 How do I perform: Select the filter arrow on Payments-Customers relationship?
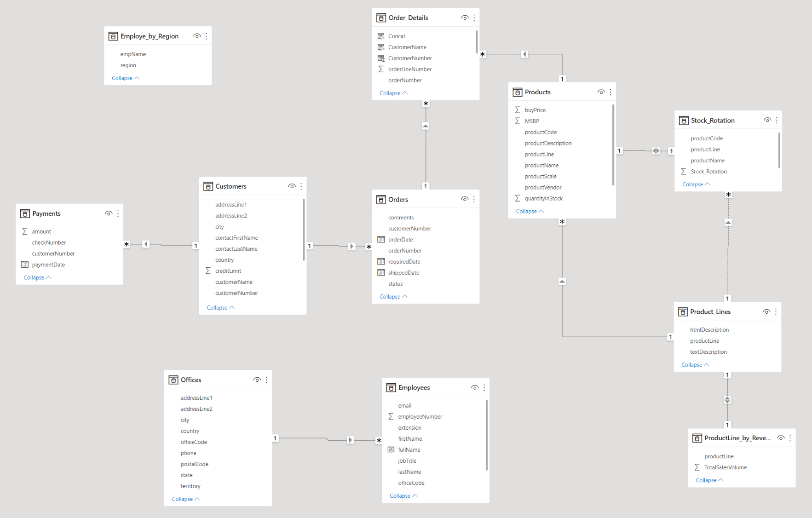146,244
